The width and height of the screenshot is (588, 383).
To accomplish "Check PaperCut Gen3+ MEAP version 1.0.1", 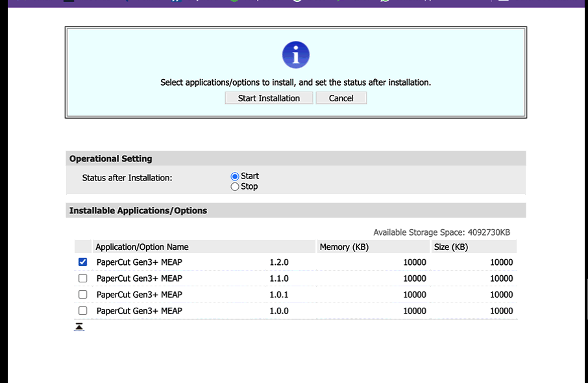I will [83, 294].
